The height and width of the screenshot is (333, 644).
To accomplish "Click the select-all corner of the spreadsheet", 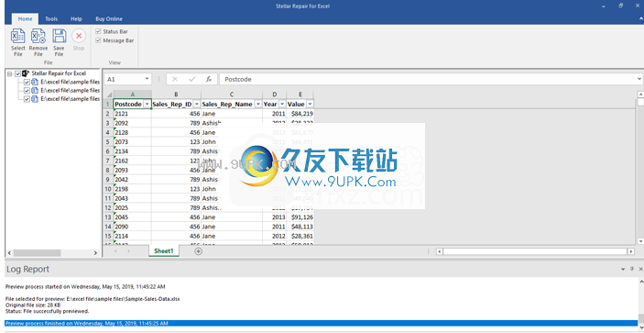I will coord(108,94).
